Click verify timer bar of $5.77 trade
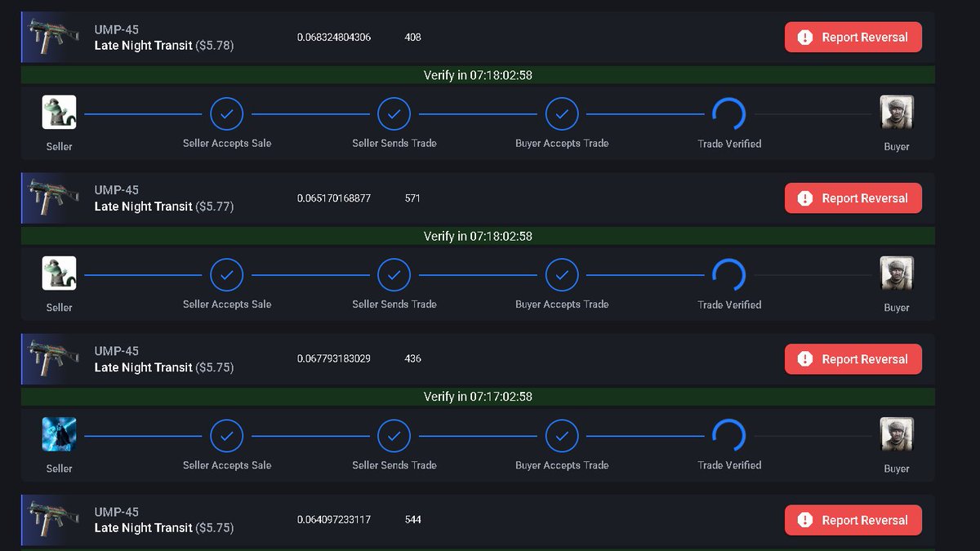Image resolution: width=980 pixels, height=551 pixels. [478, 236]
